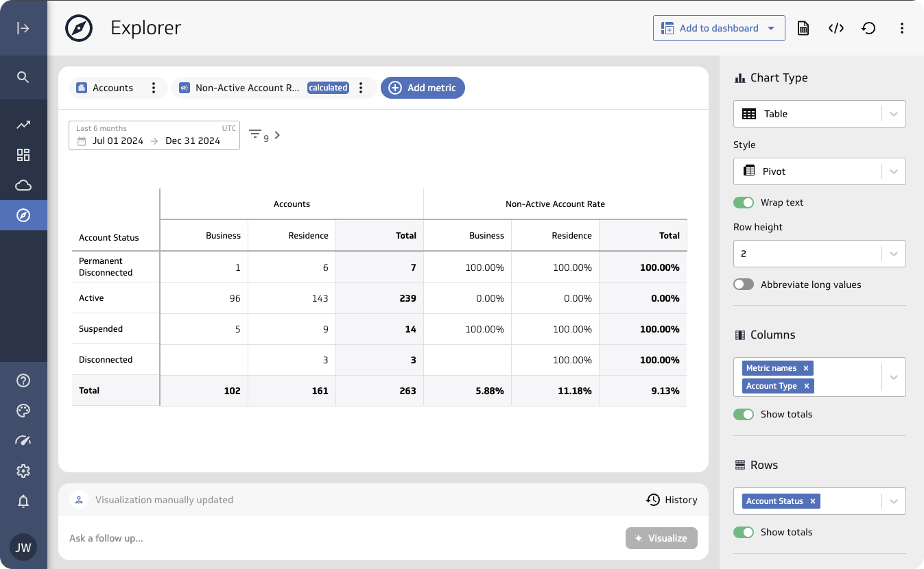924x569 pixels.
Task: Remove the Account Status row chip
Action: [x=813, y=501]
